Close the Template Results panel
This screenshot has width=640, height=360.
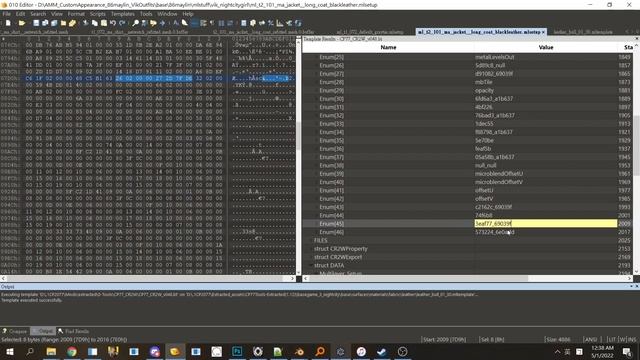pyautogui.click(x=636, y=39)
